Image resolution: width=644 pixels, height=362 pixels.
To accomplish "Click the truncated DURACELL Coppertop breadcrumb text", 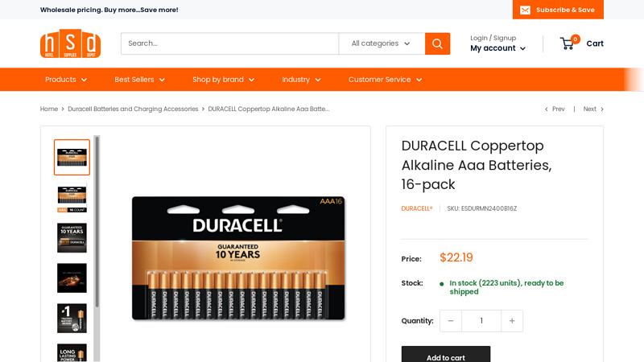I will [x=269, y=109].
